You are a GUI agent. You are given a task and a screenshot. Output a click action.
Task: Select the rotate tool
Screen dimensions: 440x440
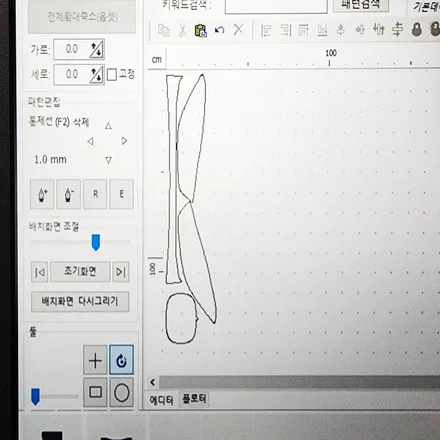coord(122,360)
